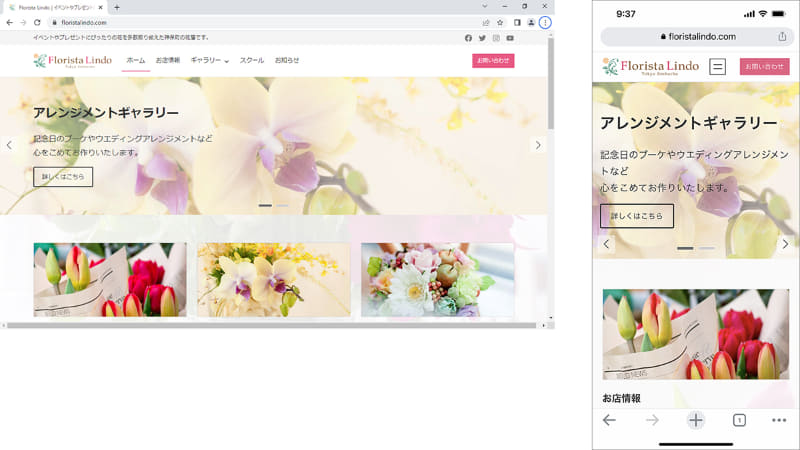Open the profile avatar icon in Chrome
The image size is (800, 450).
click(x=531, y=22)
